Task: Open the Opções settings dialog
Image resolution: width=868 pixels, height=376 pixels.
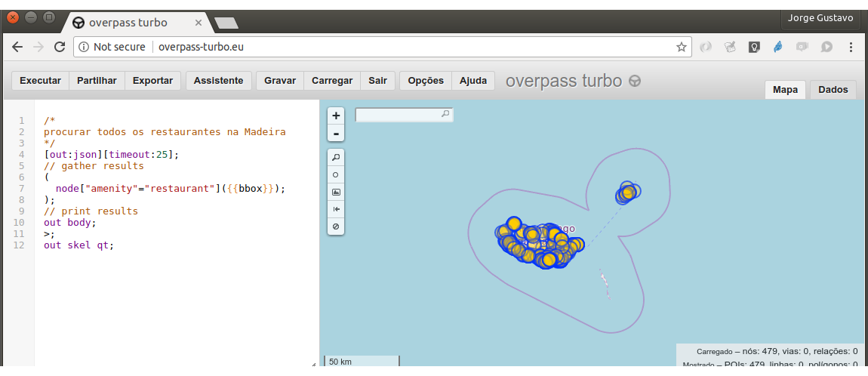Action: (x=426, y=81)
